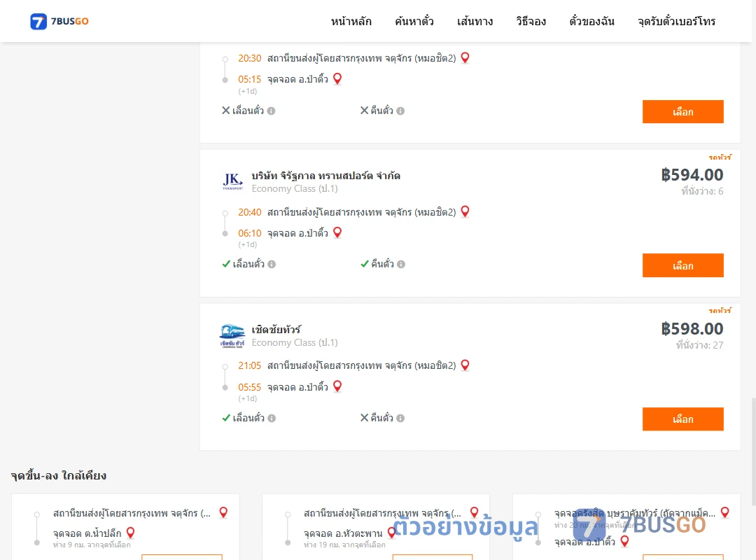The width and height of the screenshot is (756, 560).
Task: Open the หน้าหลัก menu item
Action: (x=351, y=21)
